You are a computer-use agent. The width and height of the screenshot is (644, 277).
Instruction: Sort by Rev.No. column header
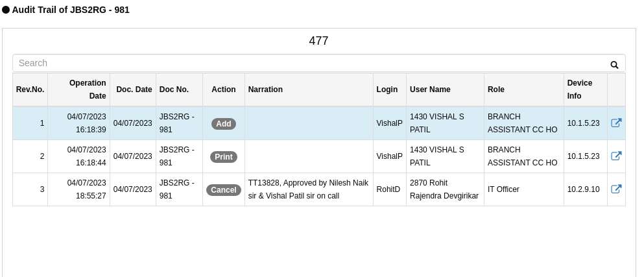[x=30, y=90]
